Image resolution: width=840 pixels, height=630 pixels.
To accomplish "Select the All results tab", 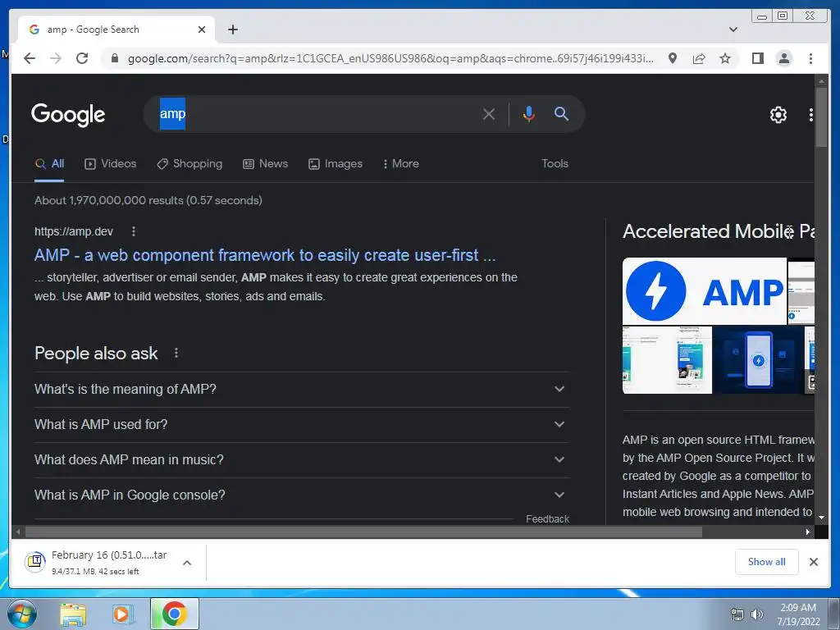I will pyautogui.click(x=49, y=164).
